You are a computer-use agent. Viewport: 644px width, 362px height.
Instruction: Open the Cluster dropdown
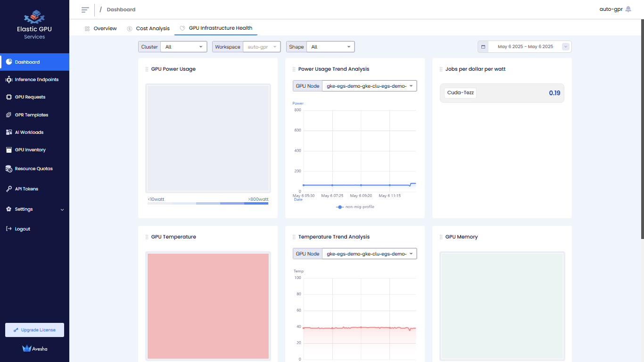pyautogui.click(x=183, y=47)
